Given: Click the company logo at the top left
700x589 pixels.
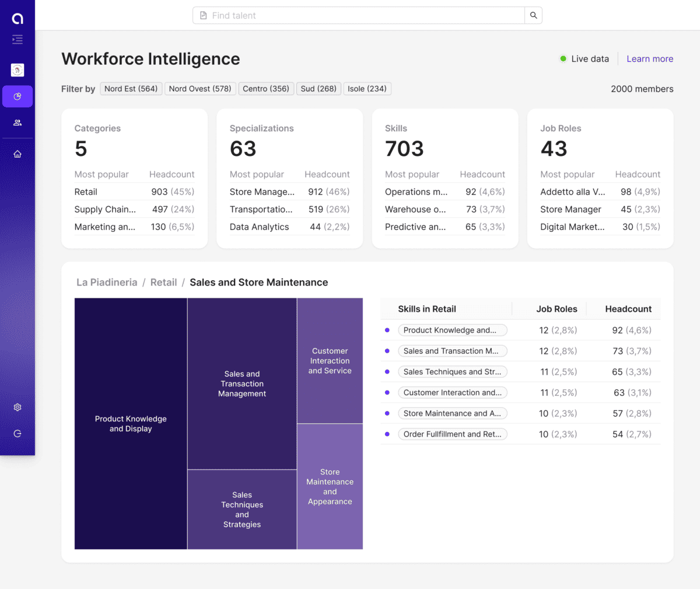Looking at the screenshot, I should pos(17,18).
